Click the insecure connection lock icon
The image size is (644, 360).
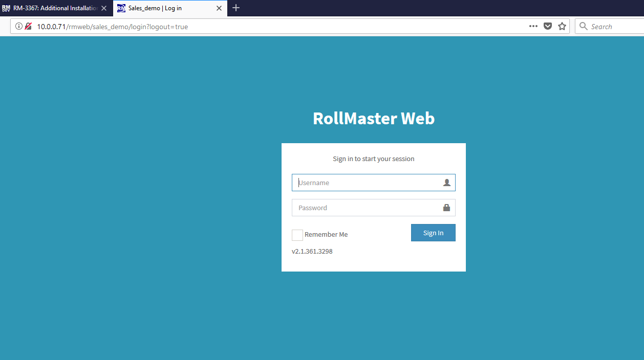pyautogui.click(x=28, y=27)
